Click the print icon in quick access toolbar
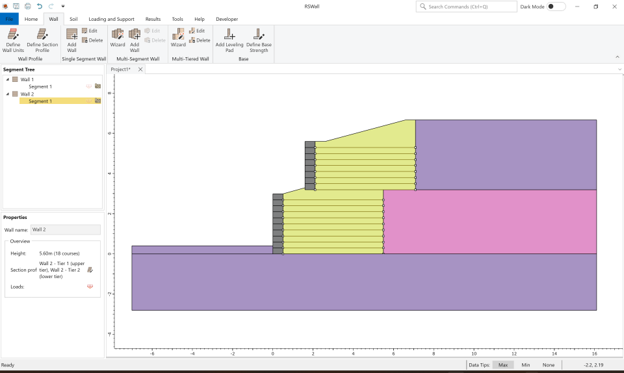Image resolution: width=624 pixels, height=373 pixels. point(27,6)
